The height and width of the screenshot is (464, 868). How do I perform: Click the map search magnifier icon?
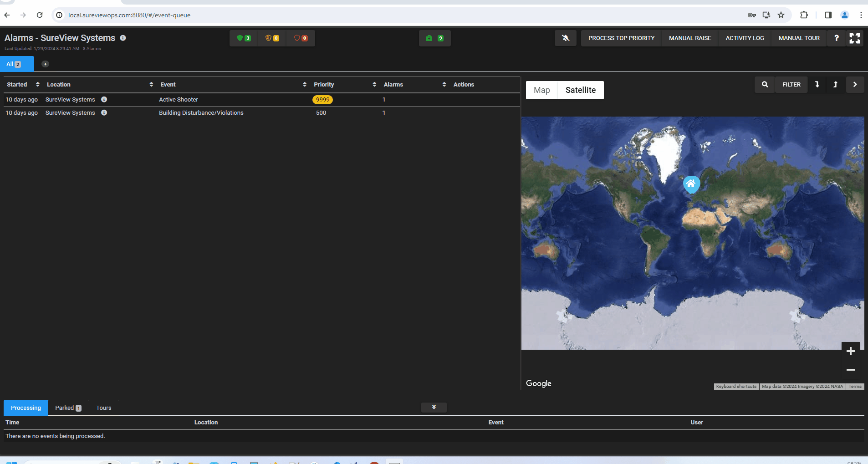tap(765, 85)
